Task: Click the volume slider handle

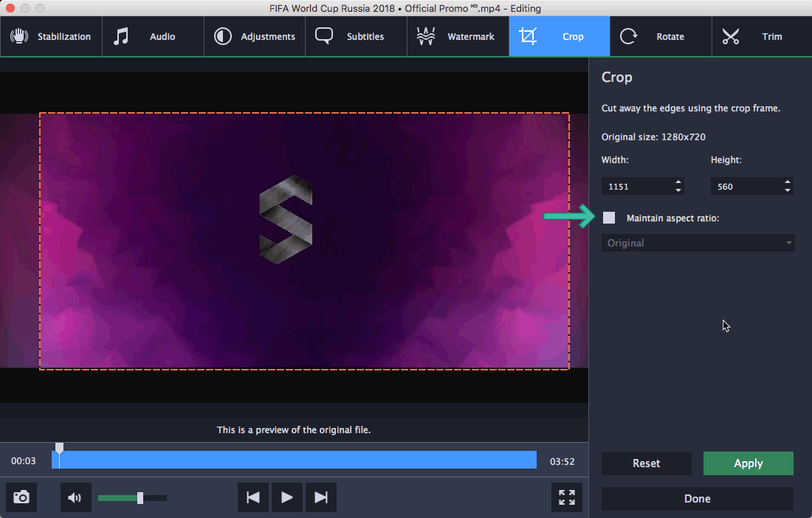Action: [140, 498]
